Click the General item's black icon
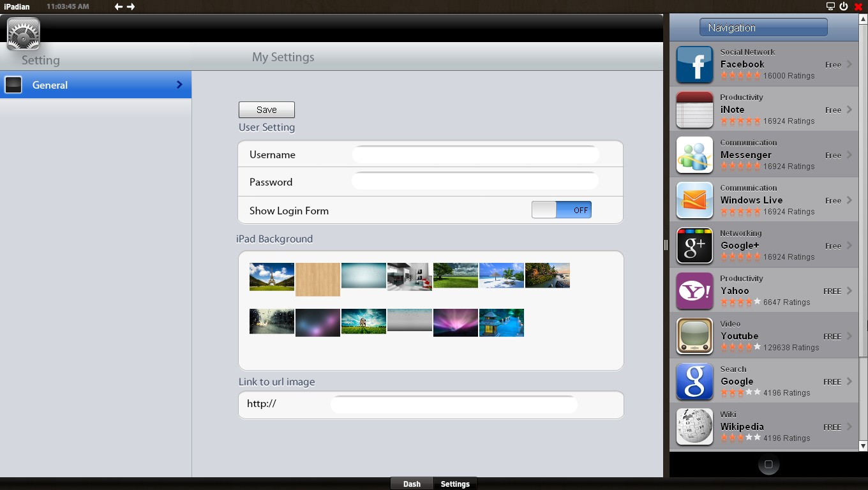The height and width of the screenshot is (490, 868). [13, 85]
